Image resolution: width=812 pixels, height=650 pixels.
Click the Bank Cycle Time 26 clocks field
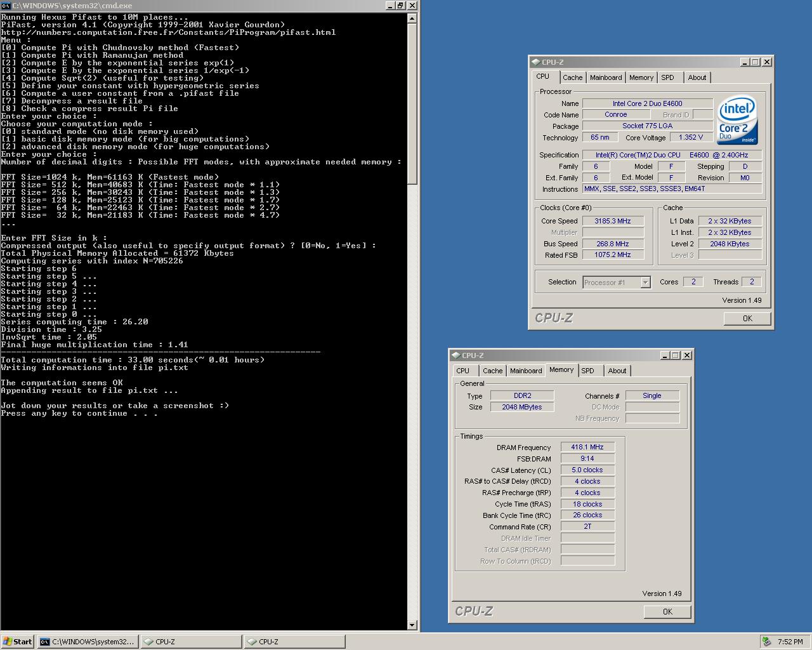click(587, 515)
